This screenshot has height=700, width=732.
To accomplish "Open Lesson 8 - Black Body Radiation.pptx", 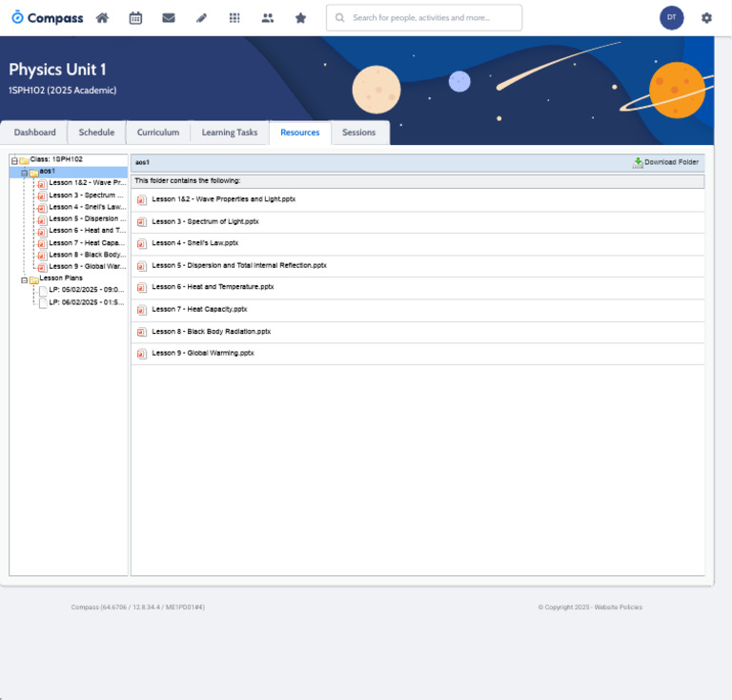I will tap(211, 332).
